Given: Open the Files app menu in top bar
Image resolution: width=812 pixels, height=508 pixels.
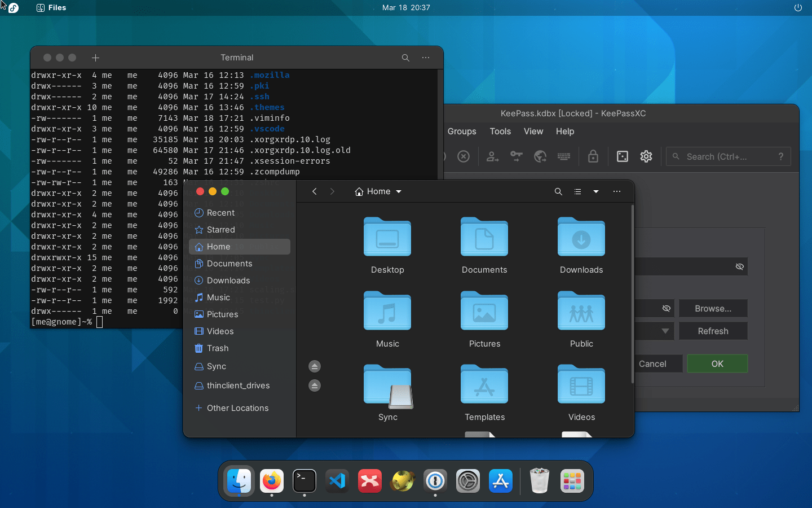Looking at the screenshot, I should pyautogui.click(x=51, y=8).
